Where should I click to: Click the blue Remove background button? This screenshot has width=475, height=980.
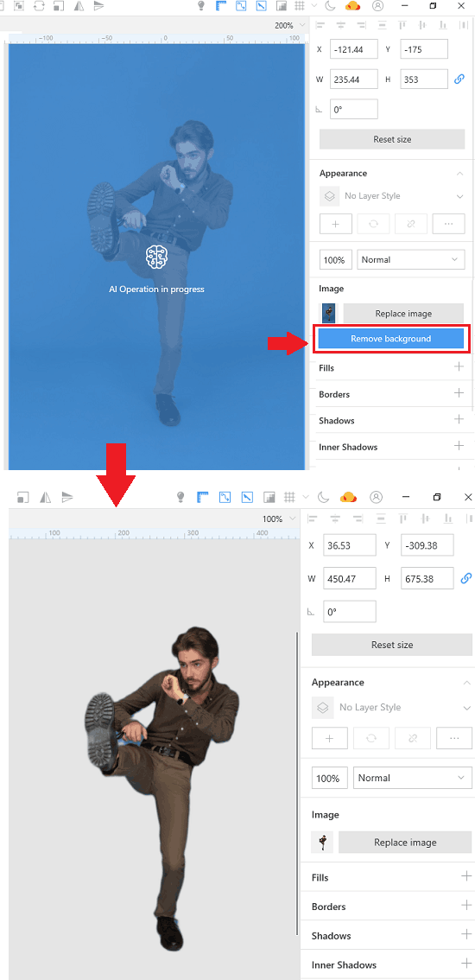[390, 339]
